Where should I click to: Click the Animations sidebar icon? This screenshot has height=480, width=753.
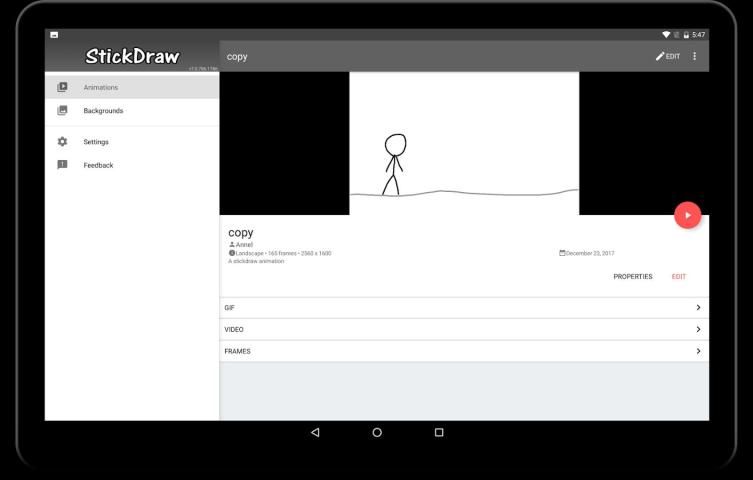[62, 87]
